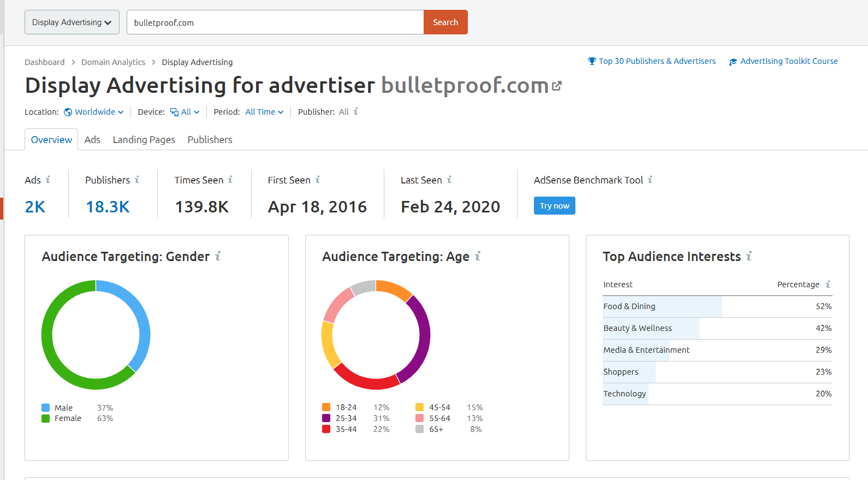Click the Try now button
The height and width of the screenshot is (480, 868).
point(555,206)
